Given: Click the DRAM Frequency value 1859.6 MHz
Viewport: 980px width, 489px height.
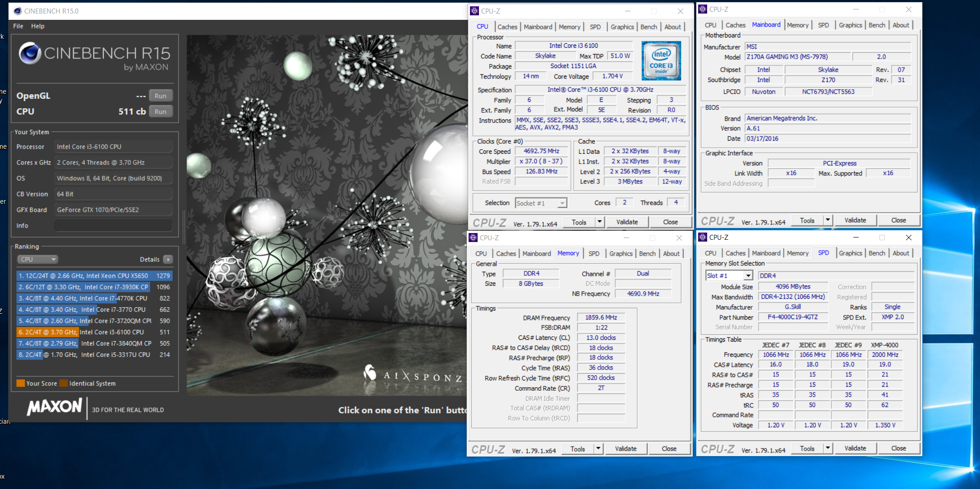Looking at the screenshot, I should [x=601, y=317].
